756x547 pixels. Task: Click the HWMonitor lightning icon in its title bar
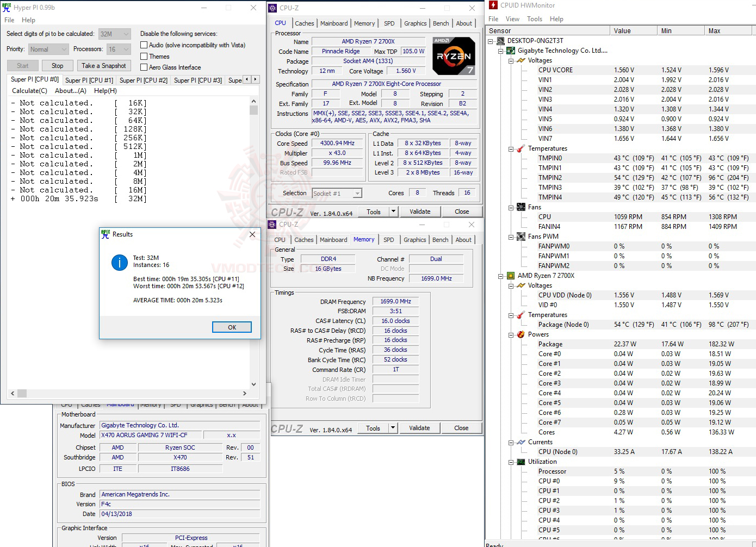493,5
